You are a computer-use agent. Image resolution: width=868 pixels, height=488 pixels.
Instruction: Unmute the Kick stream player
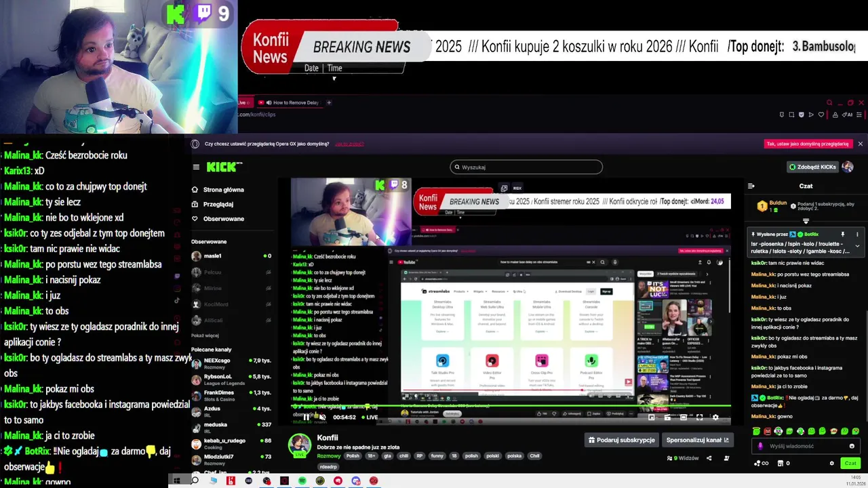322,417
